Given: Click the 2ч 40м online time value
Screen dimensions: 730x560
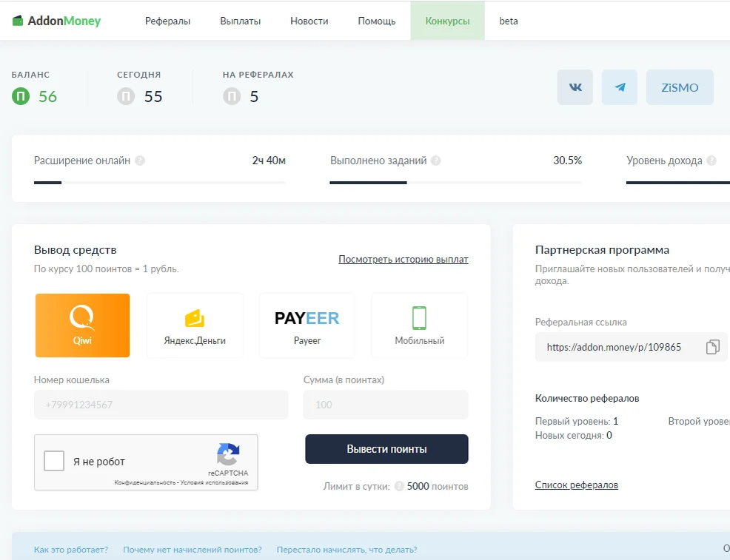Looking at the screenshot, I should [x=269, y=161].
